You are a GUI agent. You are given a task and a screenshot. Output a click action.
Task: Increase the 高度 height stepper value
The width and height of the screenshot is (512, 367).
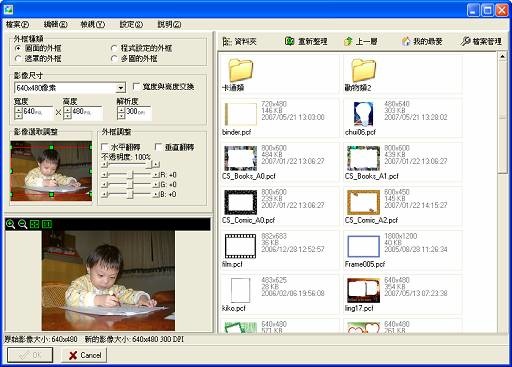68,110
